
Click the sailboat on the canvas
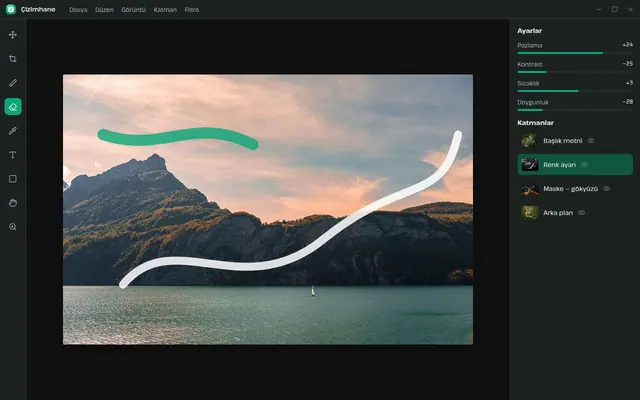(x=313, y=291)
